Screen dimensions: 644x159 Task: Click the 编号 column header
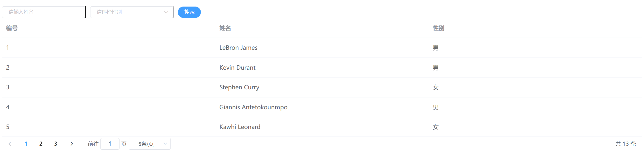[x=12, y=28]
